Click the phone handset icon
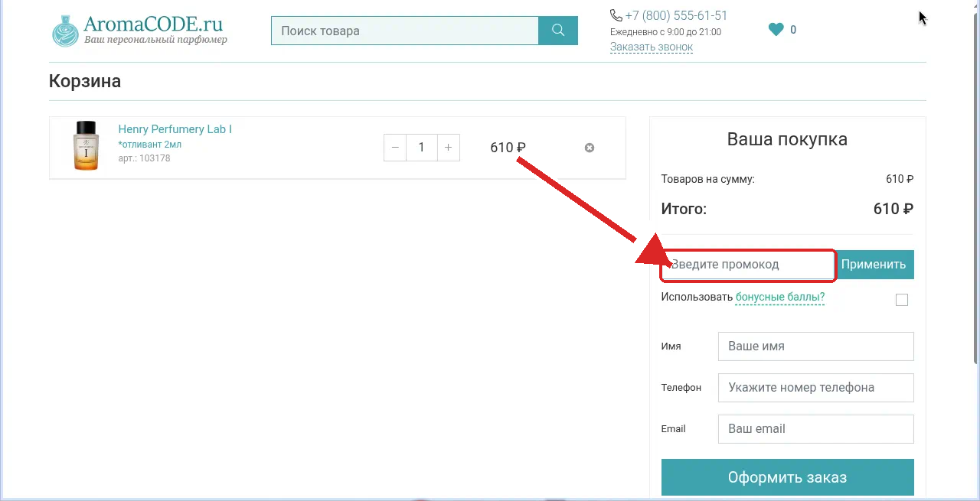 pyautogui.click(x=616, y=15)
